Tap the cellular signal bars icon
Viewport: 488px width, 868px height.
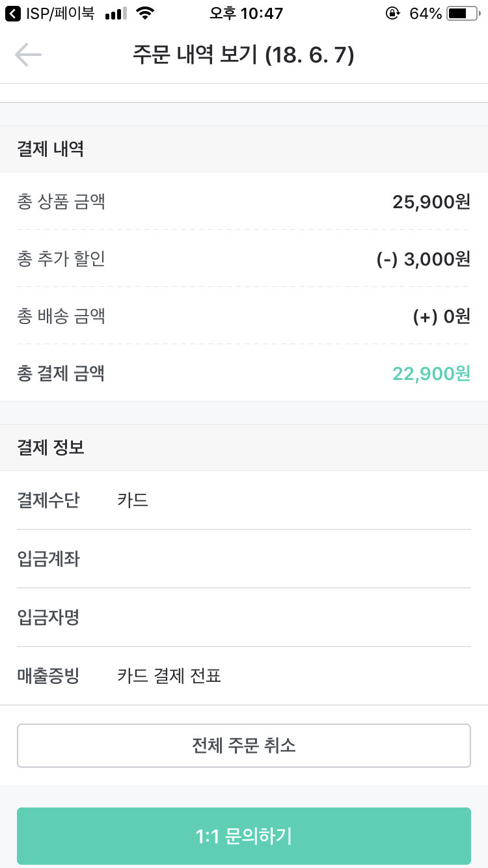(115, 14)
